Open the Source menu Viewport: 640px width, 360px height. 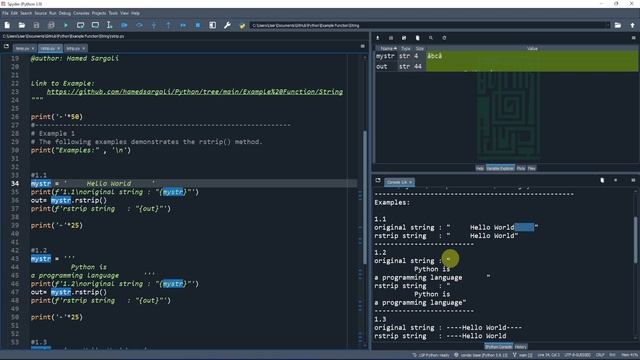point(40,13)
